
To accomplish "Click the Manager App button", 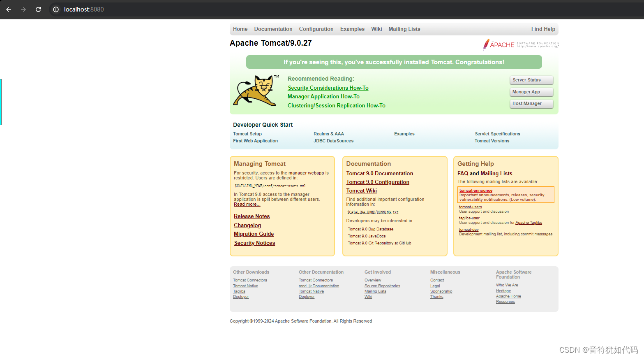I will (x=531, y=92).
